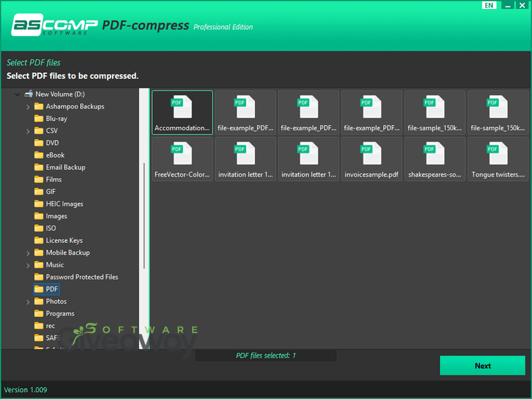Click the CSV folder icon
532x399 pixels.
[39, 131]
